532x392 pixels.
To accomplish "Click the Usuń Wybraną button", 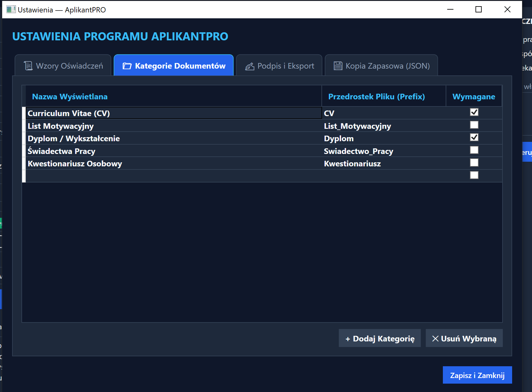I will click(x=464, y=338).
